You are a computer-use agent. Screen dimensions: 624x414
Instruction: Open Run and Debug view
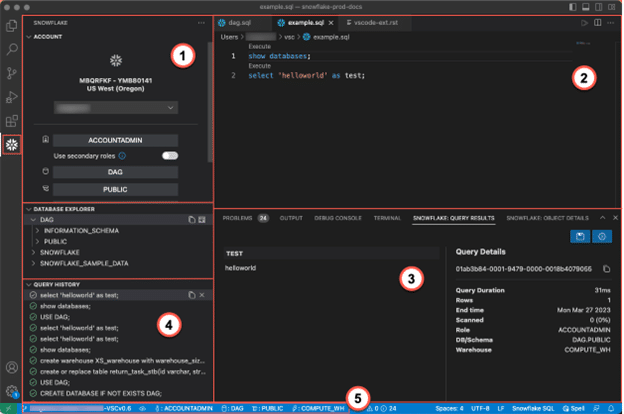12,97
